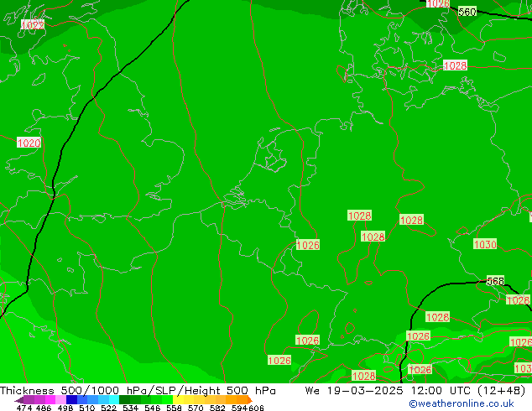Click the 1028 label just below 568
The width and height of the screenshot is (532, 411).
point(518,300)
